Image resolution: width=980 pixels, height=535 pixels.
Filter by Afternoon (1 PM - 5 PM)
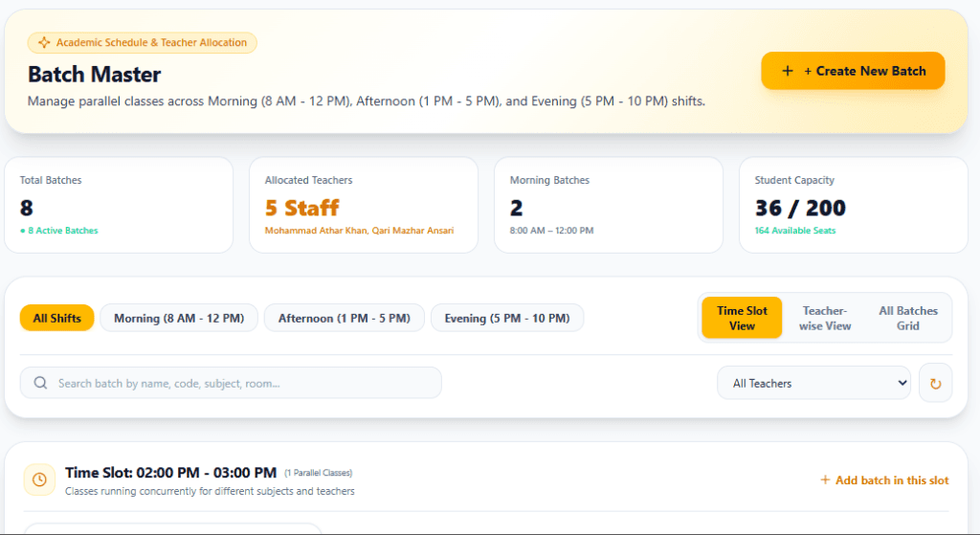coord(345,318)
